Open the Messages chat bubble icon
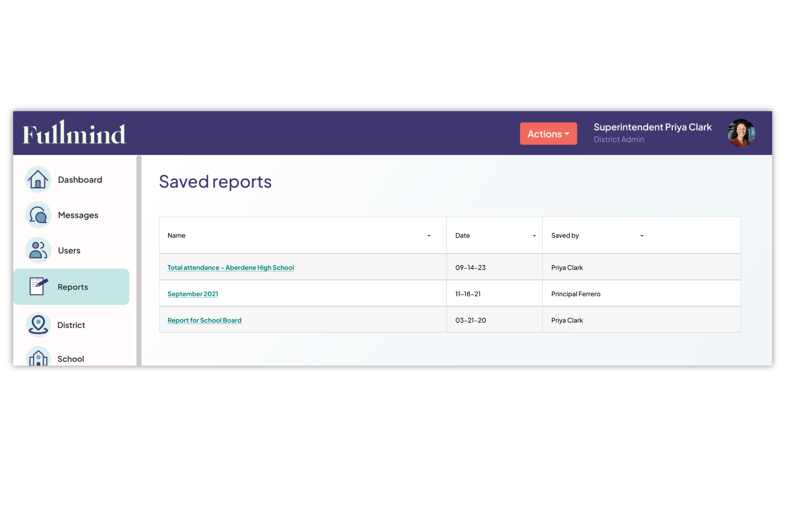This screenshot has width=785, height=532. pos(38,215)
